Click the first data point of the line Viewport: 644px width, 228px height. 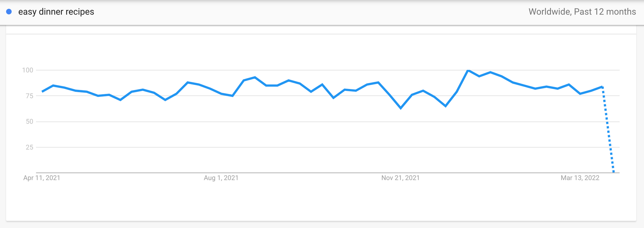[x=42, y=92]
